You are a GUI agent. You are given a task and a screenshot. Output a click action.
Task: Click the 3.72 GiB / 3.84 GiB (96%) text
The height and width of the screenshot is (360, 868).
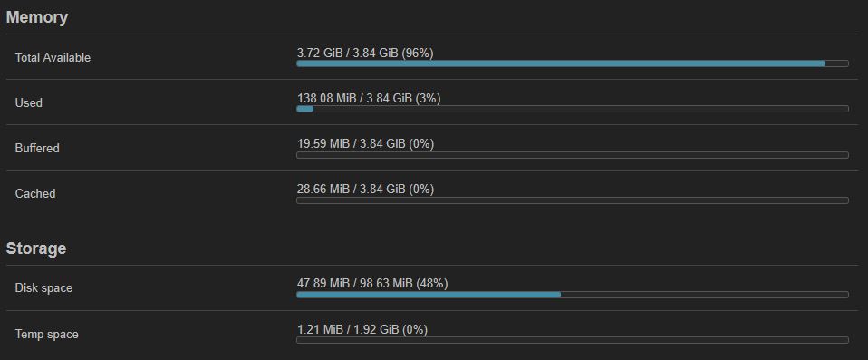point(365,54)
